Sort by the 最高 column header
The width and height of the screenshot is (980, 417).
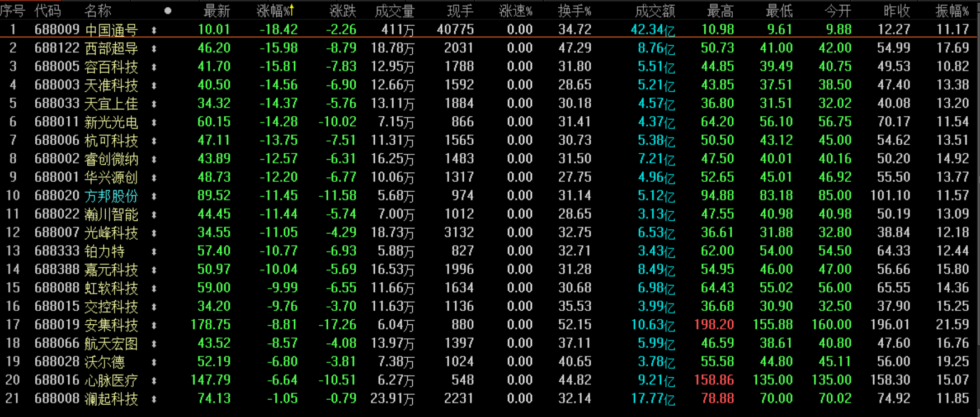[720, 11]
